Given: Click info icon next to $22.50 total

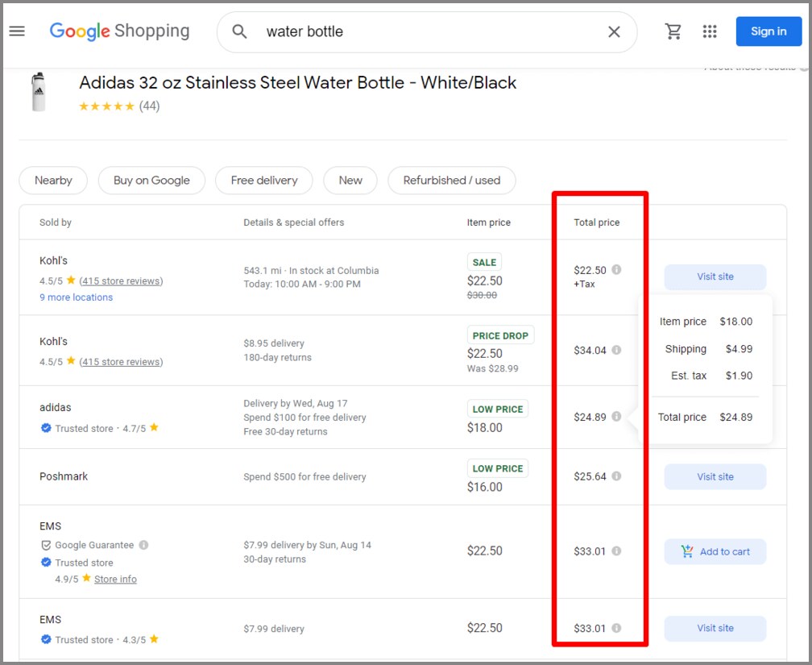Looking at the screenshot, I should 616,269.
